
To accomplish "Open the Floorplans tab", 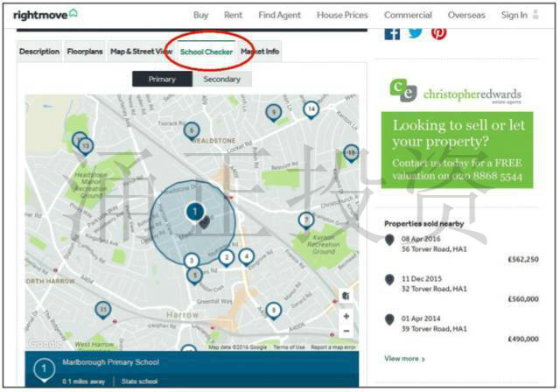I will pyautogui.click(x=85, y=52).
